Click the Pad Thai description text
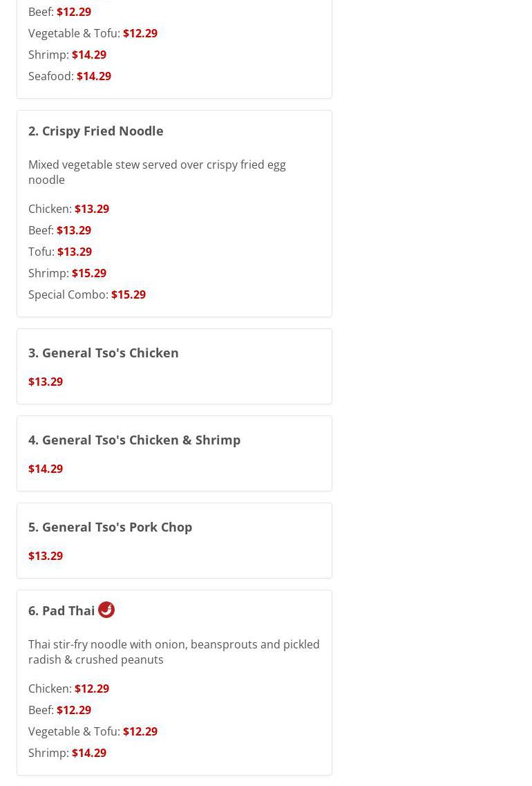532x786 pixels. click(x=174, y=652)
